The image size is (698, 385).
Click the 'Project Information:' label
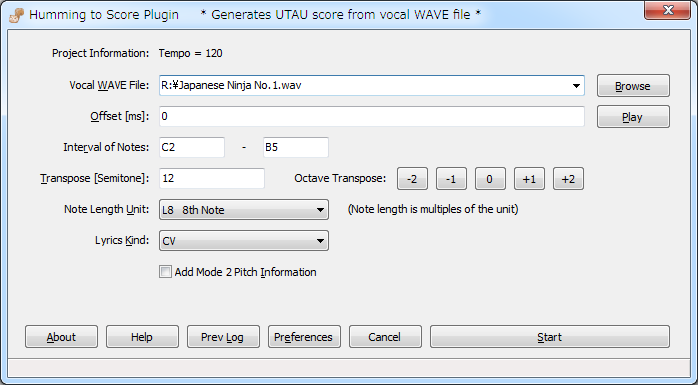point(101,53)
